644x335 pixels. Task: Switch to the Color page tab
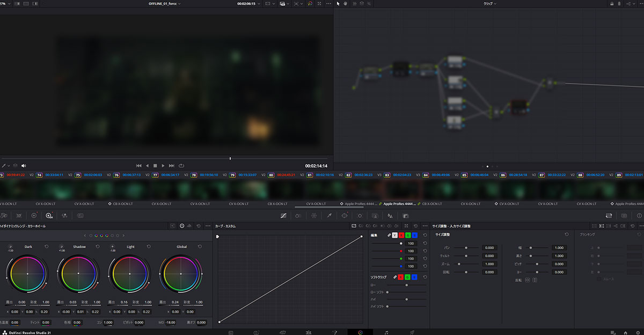coord(360,332)
